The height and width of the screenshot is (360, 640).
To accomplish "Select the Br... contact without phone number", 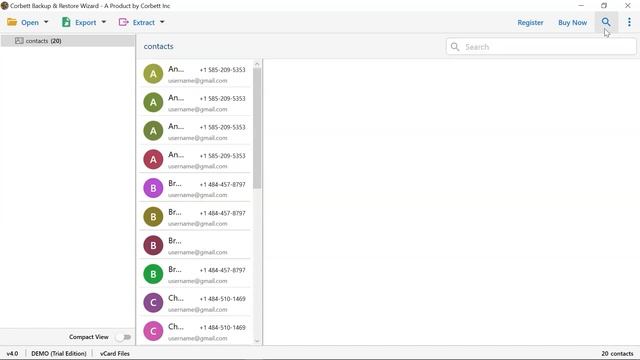I will pos(195,245).
